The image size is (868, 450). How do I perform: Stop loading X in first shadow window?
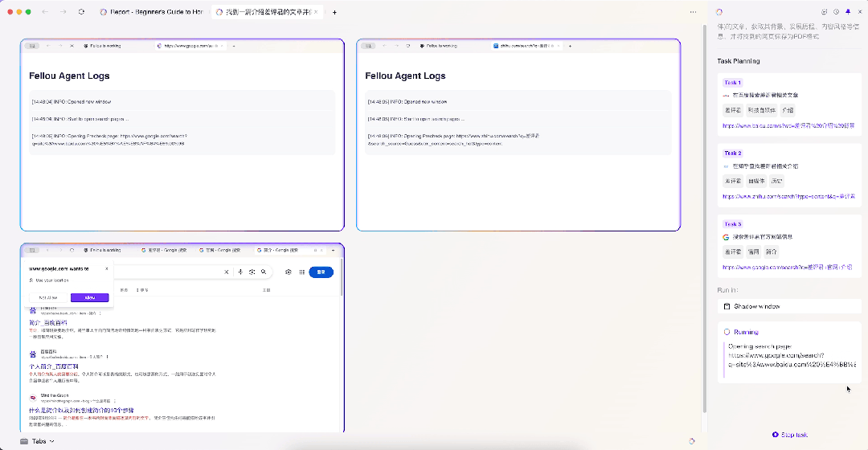point(72,46)
